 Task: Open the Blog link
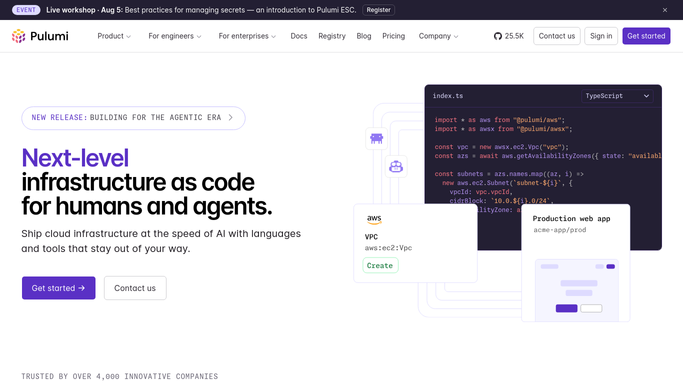(x=364, y=36)
